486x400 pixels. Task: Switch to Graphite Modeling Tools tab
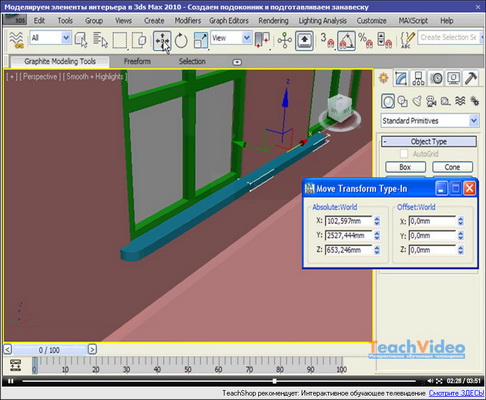pos(60,62)
